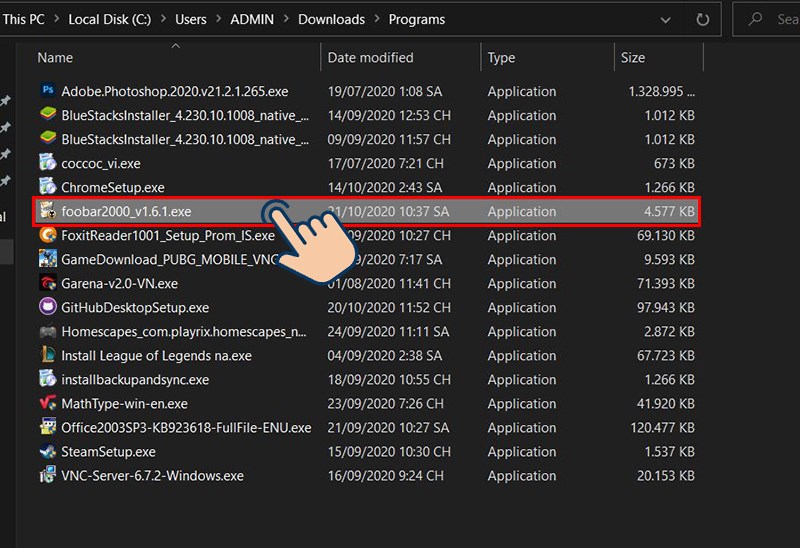Navigate to Users folder breadcrumb
Screen dimensions: 800x548
coord(191,19)
